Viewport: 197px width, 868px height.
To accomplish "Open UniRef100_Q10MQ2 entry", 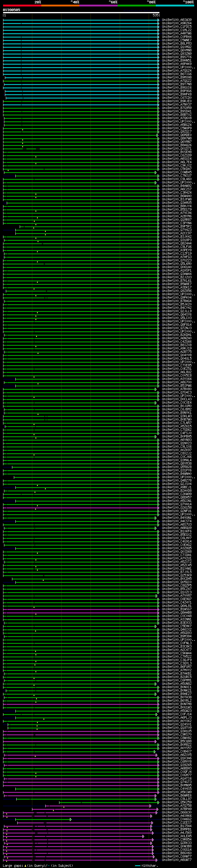I will pyautogui.click(x=177, y=47).
